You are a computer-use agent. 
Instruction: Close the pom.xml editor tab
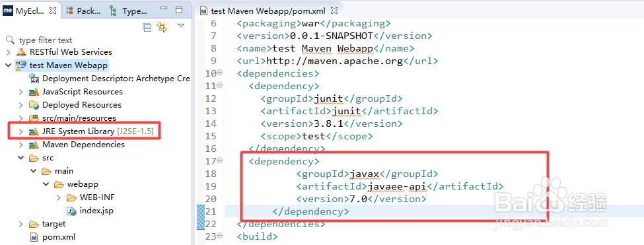click(x=334, y=11)
